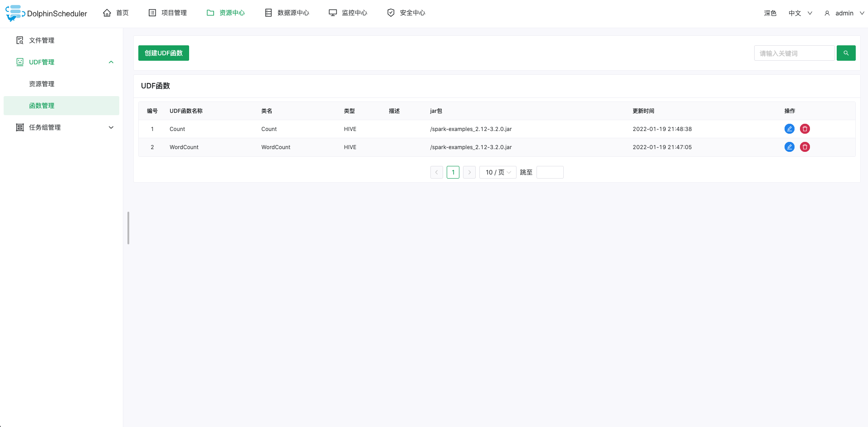Click the task group management icon
This screenshot has height=427, width=868.
pyautogui.click(x=20, y=127)
